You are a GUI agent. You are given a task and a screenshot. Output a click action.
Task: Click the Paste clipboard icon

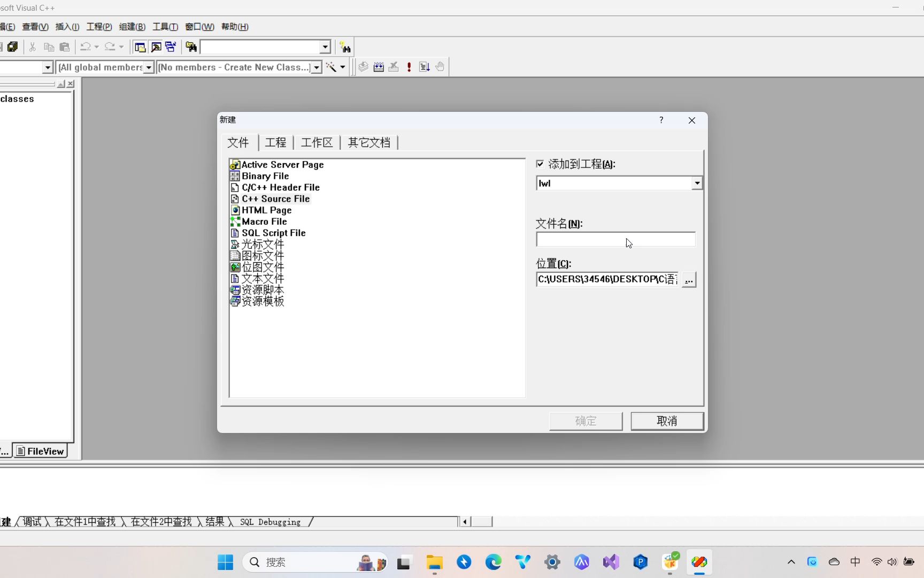(65, 47)
